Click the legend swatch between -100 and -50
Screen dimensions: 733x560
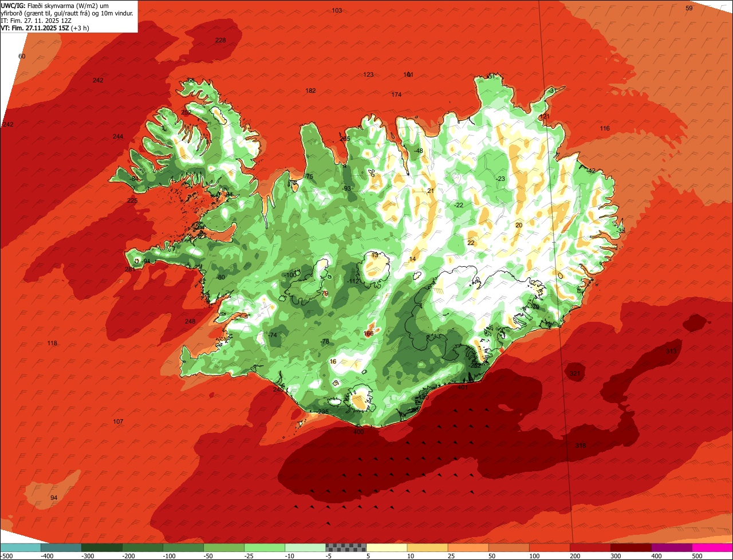[x=183, y=547]
